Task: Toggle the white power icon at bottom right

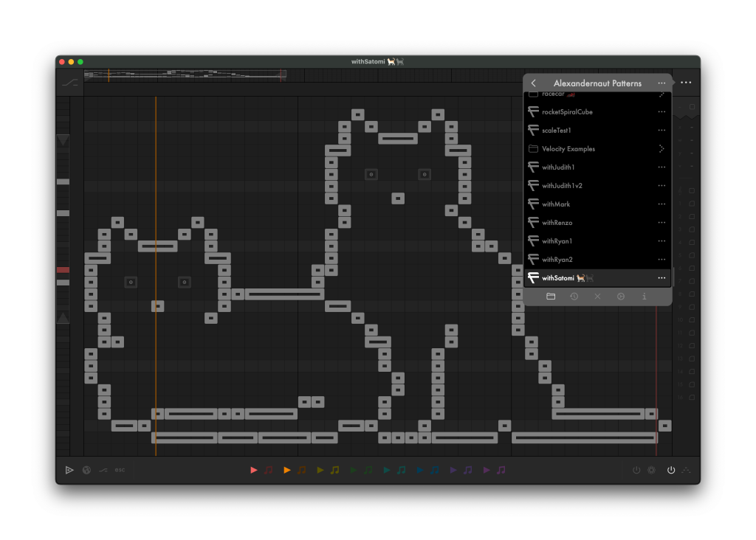Action: pos(671,470)
